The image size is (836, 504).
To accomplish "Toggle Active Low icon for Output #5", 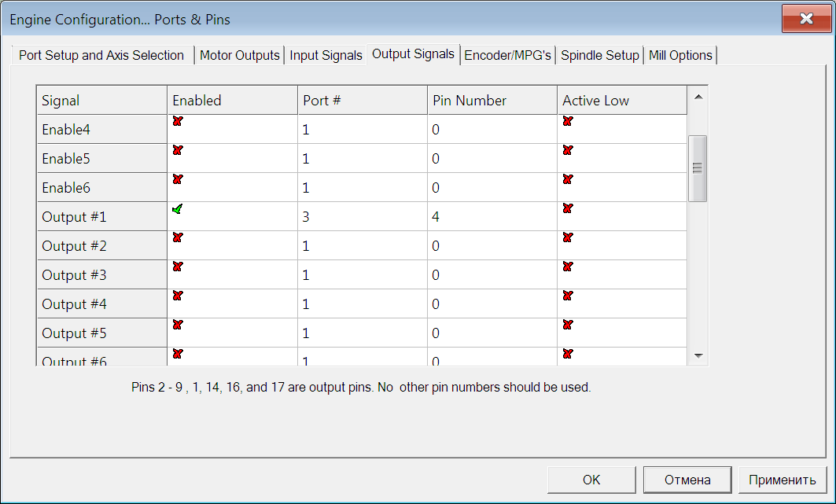I will pyautogui.click(x=568, y=325).
